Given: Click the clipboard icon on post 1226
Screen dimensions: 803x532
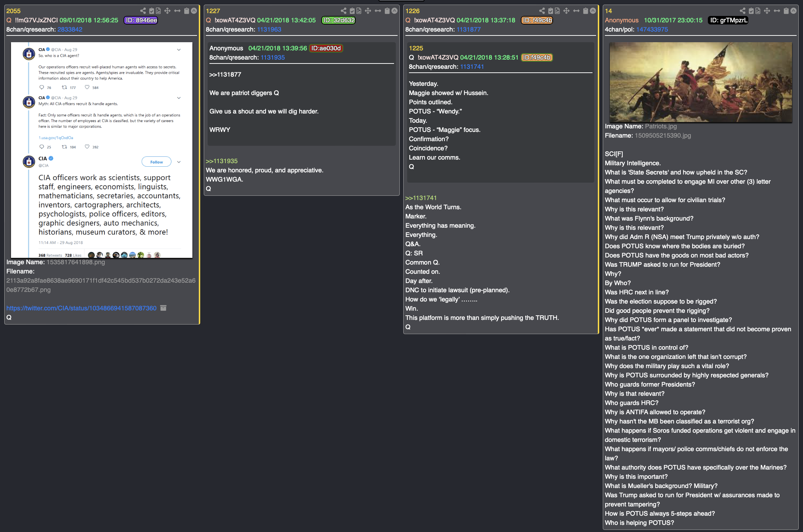Looking at the screenshot, I should (x=585, y=11).
